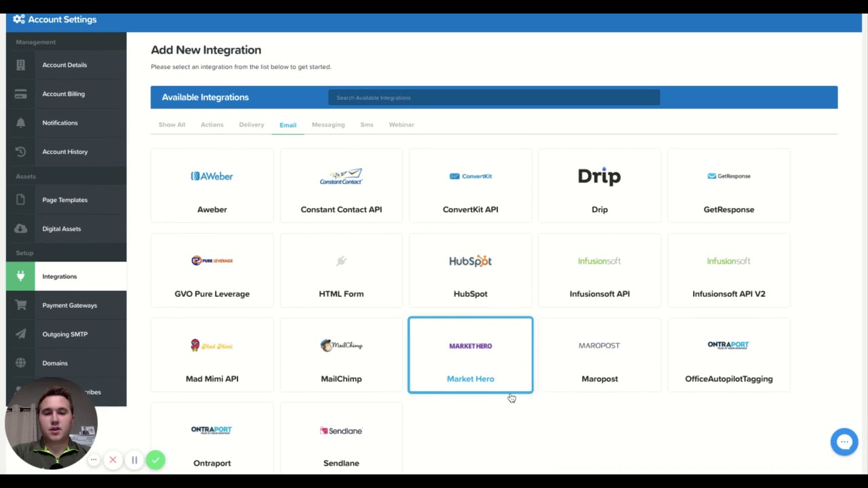Click the AWeber logo
868x488 pixels.
(x=212, y=176)
